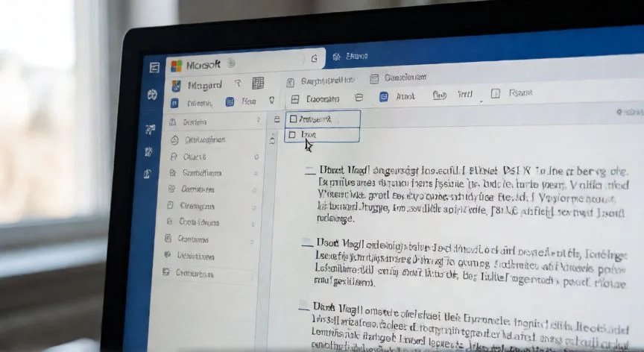Click the small round icon beside the Microsoft title
Screen dimensions: 644x352
(x=231, y=63)
